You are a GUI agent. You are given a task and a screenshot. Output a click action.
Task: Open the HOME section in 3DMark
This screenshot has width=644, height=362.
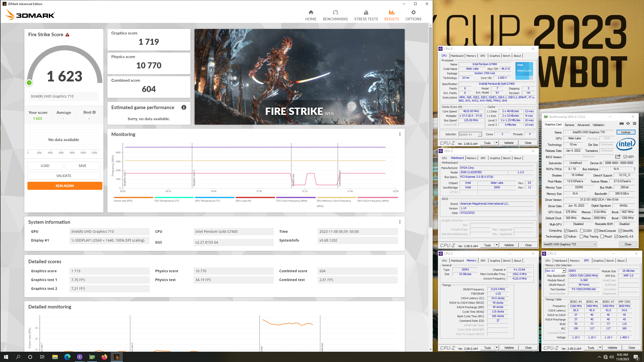[311, 15]
